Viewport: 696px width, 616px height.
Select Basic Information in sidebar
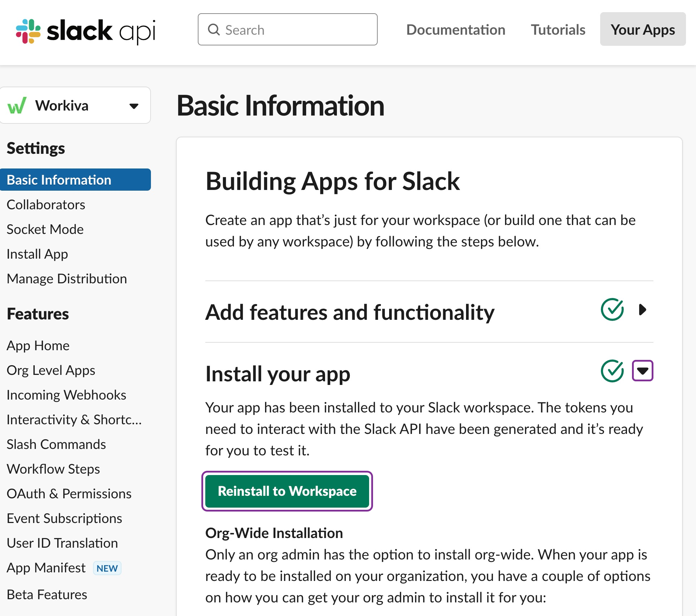point(75,180)
